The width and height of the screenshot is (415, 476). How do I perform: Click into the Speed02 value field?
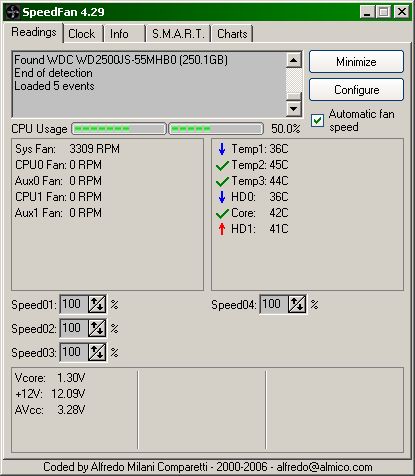point(74,328)
